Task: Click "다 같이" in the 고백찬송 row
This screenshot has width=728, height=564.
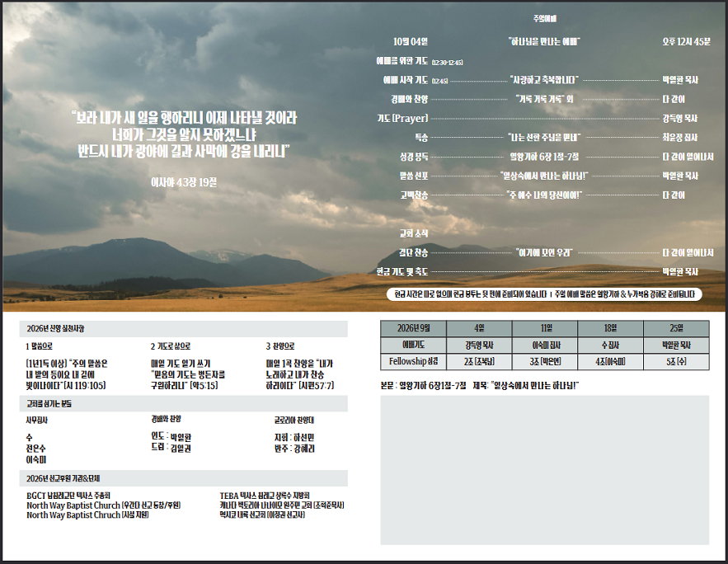Action: pos(674,195)
